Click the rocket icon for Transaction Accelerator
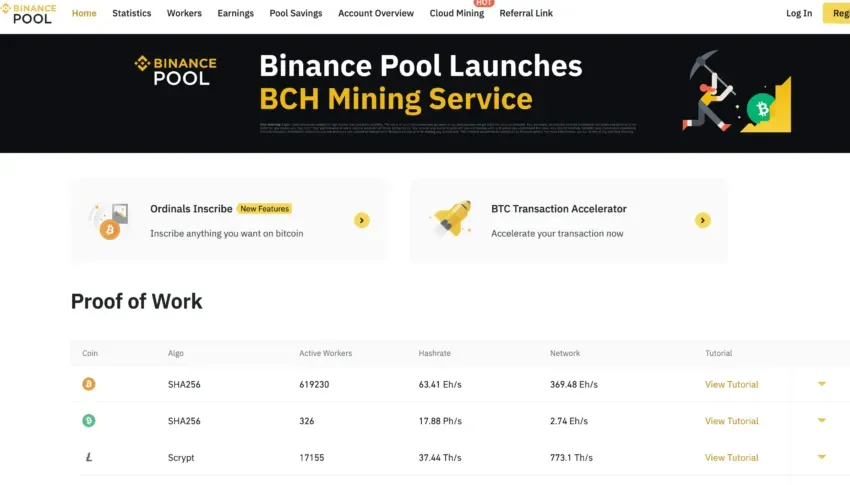Image resolution: width=850 pixels, height=485 pixels. (x=451, y=218)
